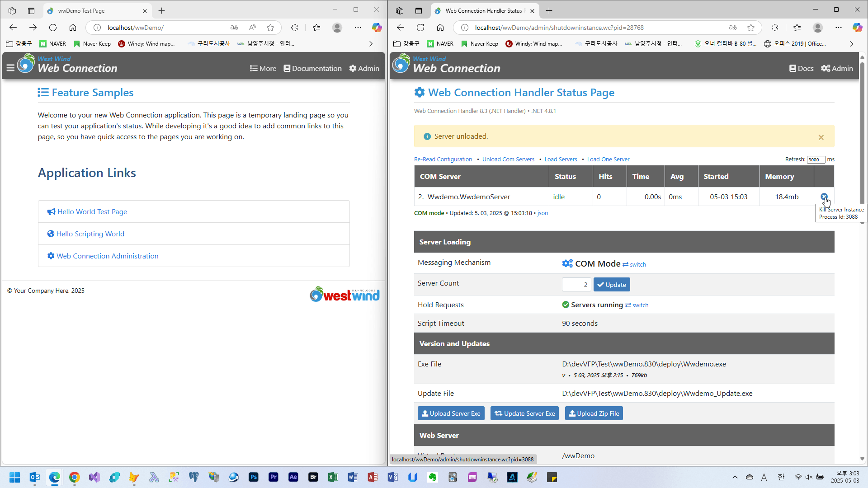Open hamburger menu in wwDemo Test Page
Screen dimensions: 868x488
[10, 68]
